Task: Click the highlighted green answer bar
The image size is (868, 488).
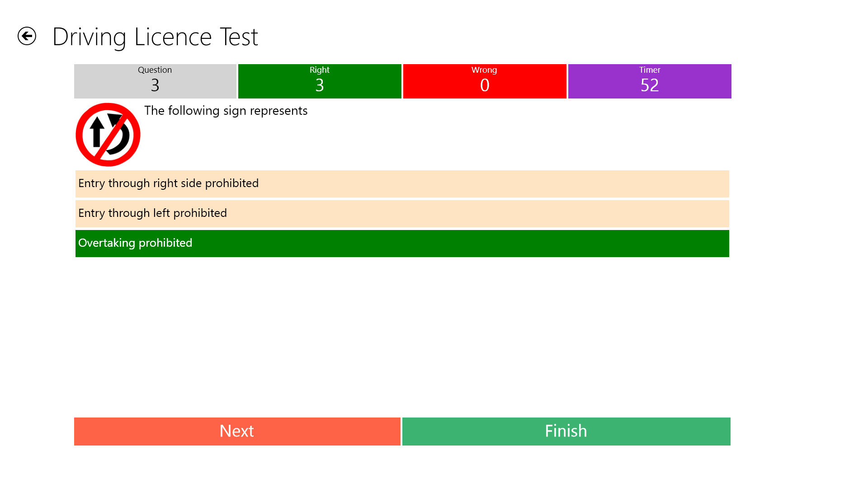Action: pos(401,244)
